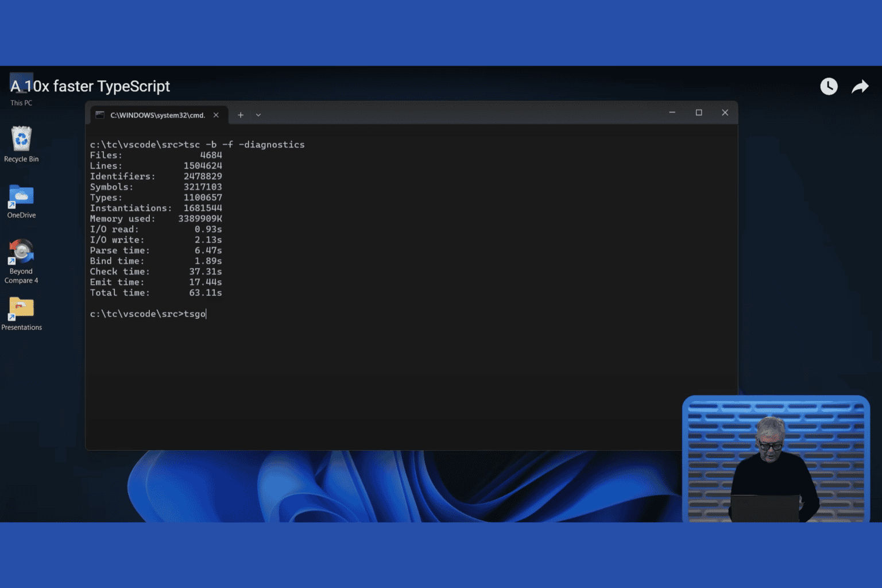The image size is (882, 588).
Task: Expand the terminal profile dropdown chevron
Action: (258, 115)
